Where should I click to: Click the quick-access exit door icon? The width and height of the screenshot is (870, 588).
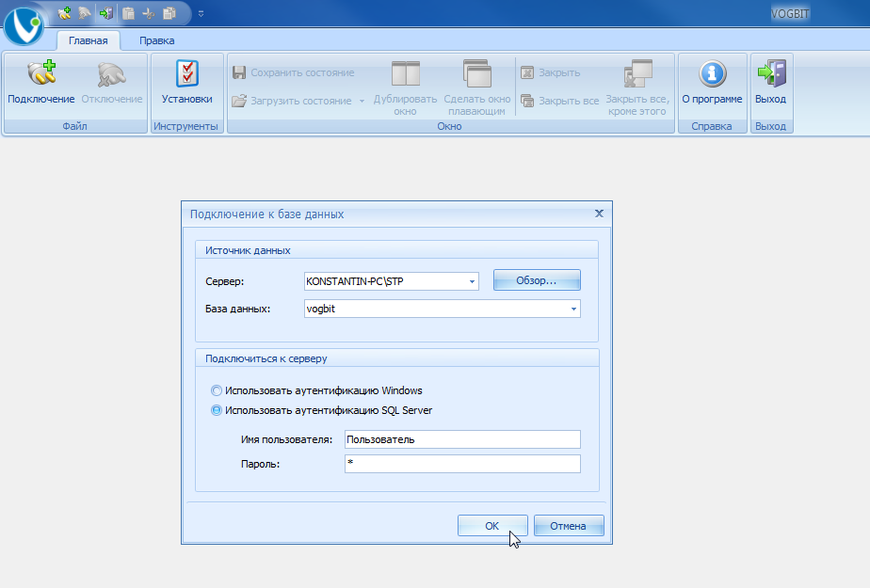(x=106, y=13)
